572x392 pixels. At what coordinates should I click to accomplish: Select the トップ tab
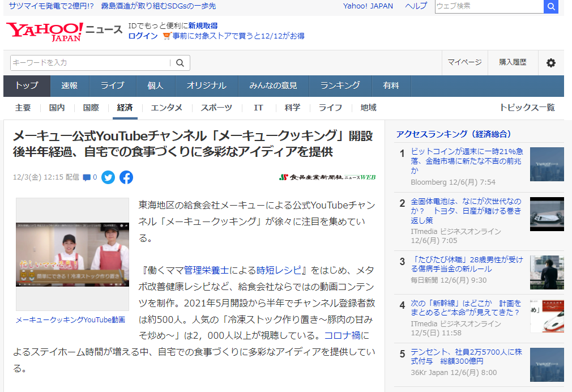pyautogui.click(x=27, y=86)
